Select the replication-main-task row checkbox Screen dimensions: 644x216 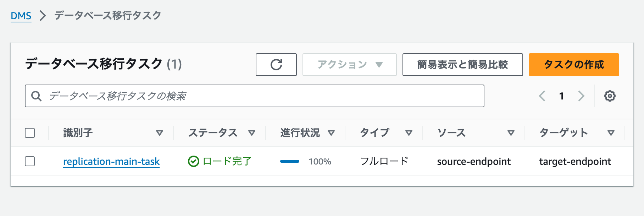pos(30,161)
